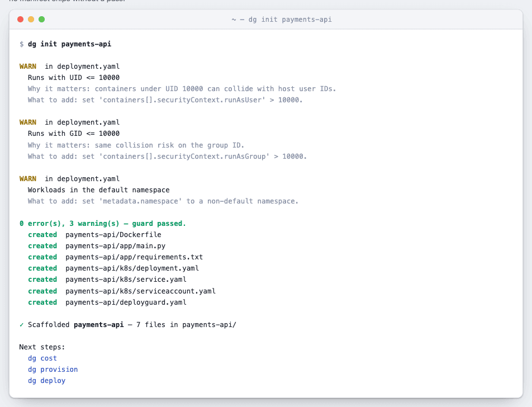Click the file path payments-api/k8s/service.yaml
Image resolution: width=532 pixels, height=407 pixels.
tap(126, 280)
